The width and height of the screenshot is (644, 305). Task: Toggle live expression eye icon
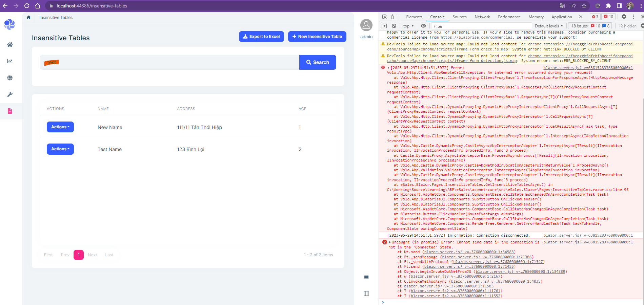(423, 26)
